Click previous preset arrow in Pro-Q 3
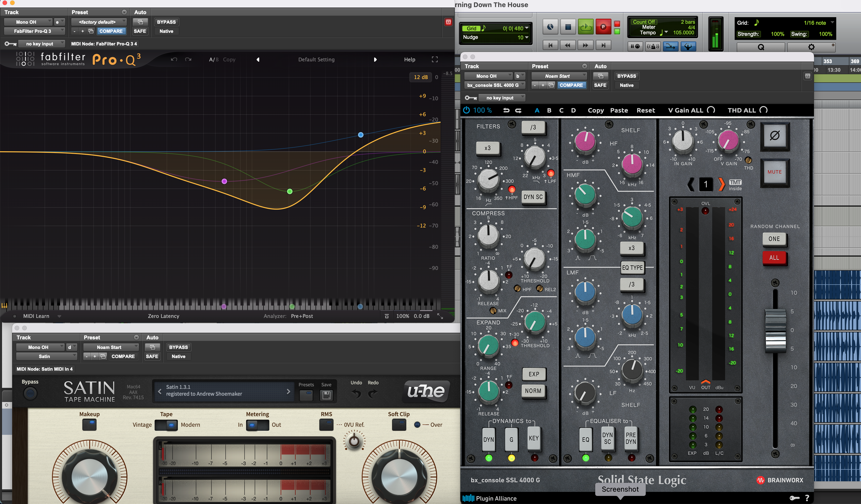Image resolution: width=861 pixels, height=504 pixels. pyautogui.click(x=258, y=59)
